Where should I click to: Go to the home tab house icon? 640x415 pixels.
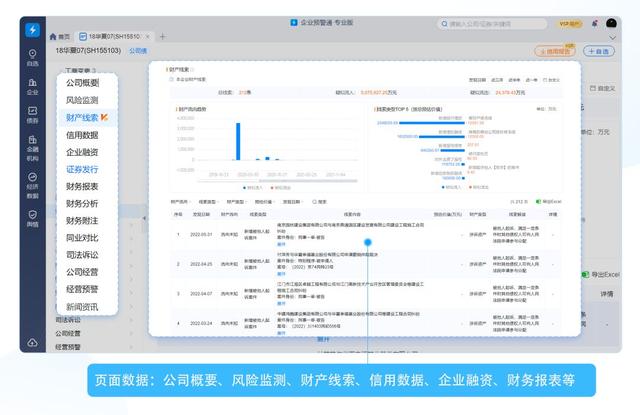[53, 37]
